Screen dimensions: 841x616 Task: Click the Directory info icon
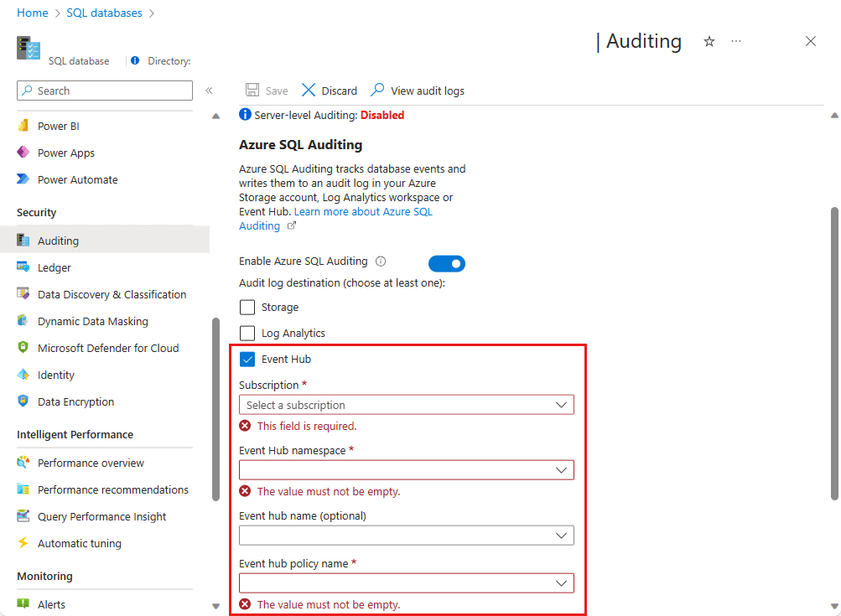click(x=135, y=60)
